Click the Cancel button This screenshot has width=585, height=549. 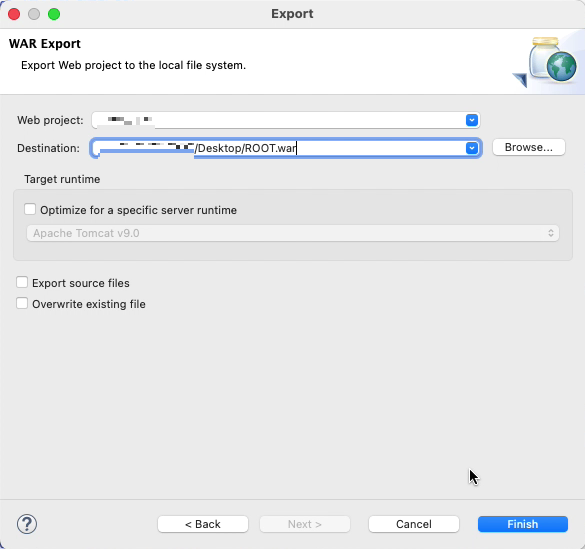pos(414,524)
